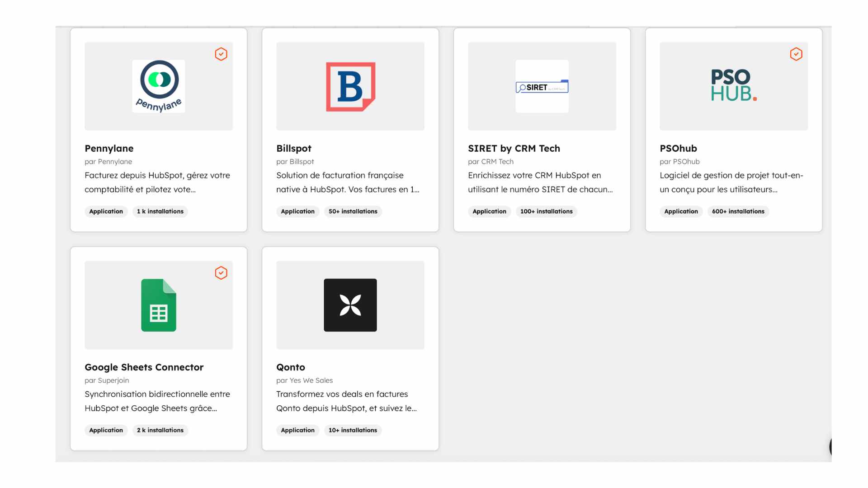Screen dimensions: 868x488
Task: Click Pennylane's certified hexagon badge
Action: click(221, 54)
